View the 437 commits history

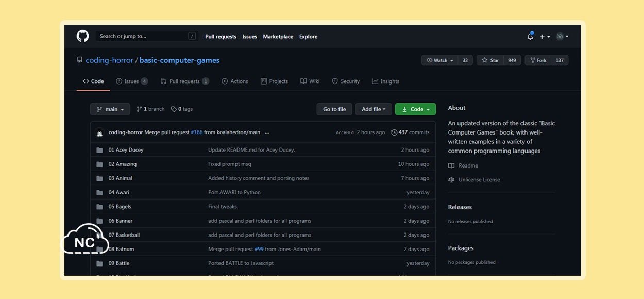[x=410, y=132]
